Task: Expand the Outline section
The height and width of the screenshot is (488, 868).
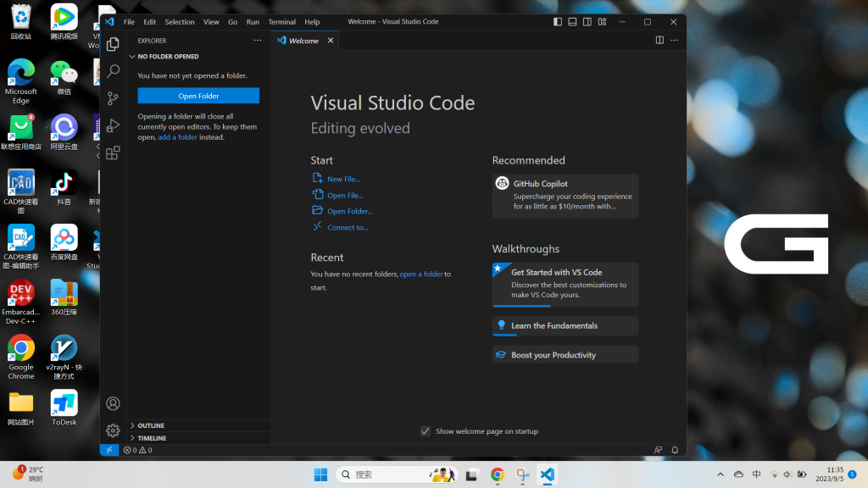Action: pos(198,425)
